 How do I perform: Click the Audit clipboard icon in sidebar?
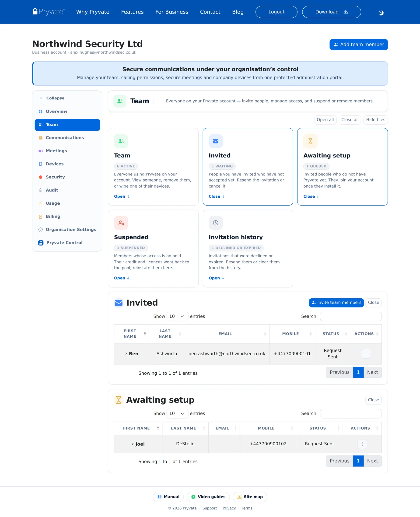(40, 190)
